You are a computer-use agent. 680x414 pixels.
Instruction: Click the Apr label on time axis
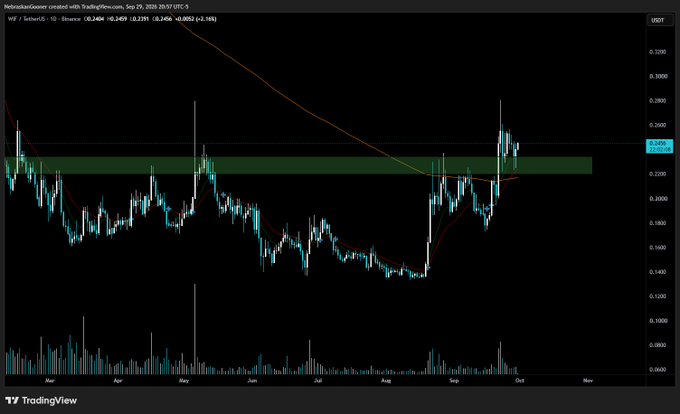(x=118, y=381)
